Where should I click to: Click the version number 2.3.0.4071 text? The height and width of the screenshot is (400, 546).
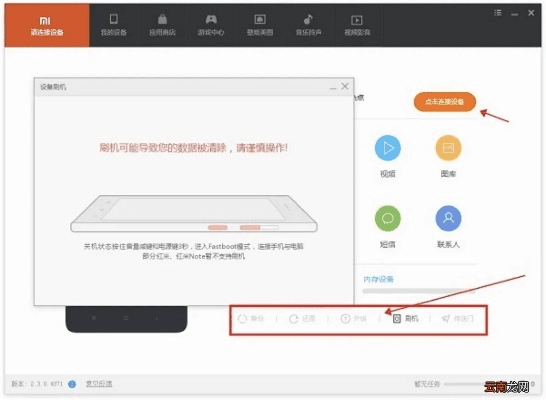tap(46, 384)
